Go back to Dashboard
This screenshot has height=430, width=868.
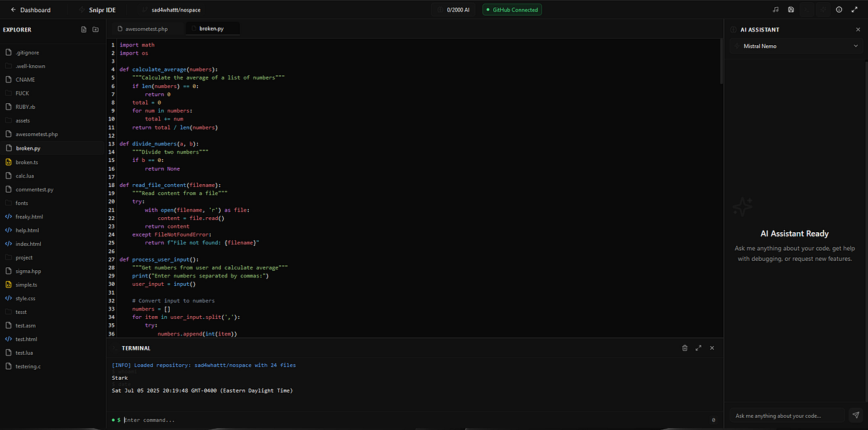click(x=30, y=10)
